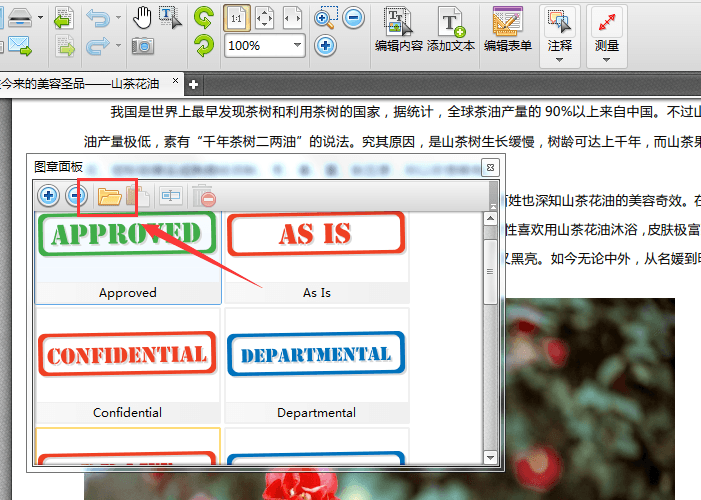Click the fit width icon
The height and width of the screenshot is (500, 701).
[292, 18]
